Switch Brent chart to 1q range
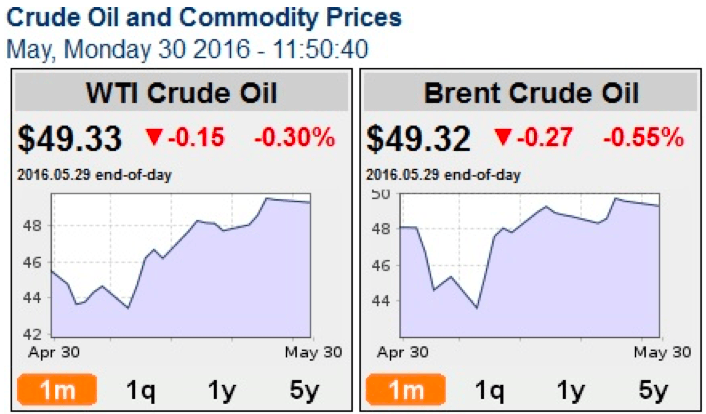Image resolution: width=706 pixels, height=414 pixels. click(487, 390)
